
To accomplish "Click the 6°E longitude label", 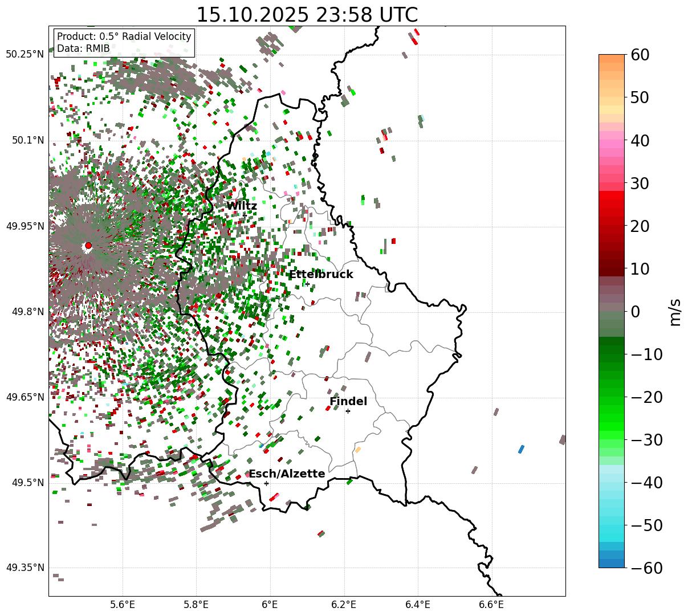I will pyautogui.click(x=270, y=604).
